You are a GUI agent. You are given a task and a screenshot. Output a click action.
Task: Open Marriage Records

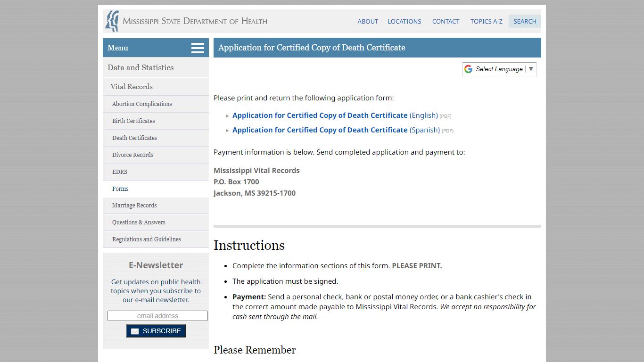(156, 206)
